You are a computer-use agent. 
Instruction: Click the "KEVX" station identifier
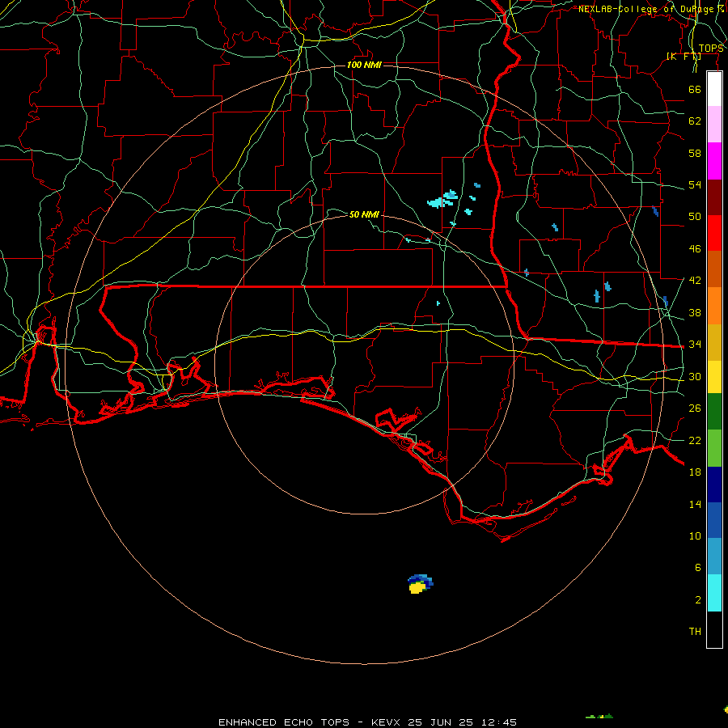pos(387,722)
